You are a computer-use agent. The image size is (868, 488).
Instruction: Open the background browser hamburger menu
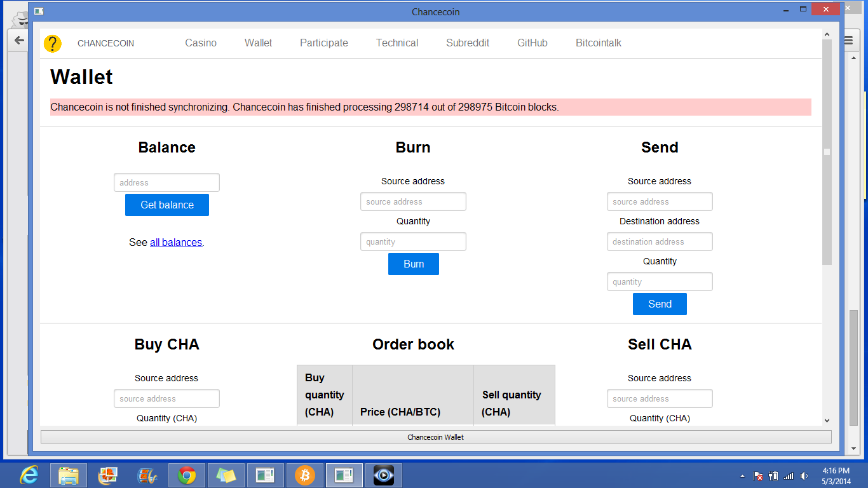(x=848, y=40)
